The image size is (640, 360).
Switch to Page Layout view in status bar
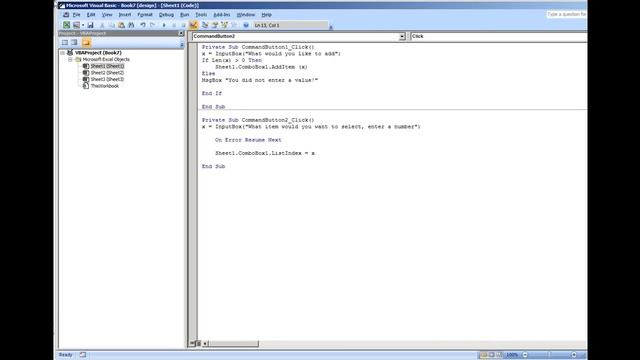coord(492,355)
